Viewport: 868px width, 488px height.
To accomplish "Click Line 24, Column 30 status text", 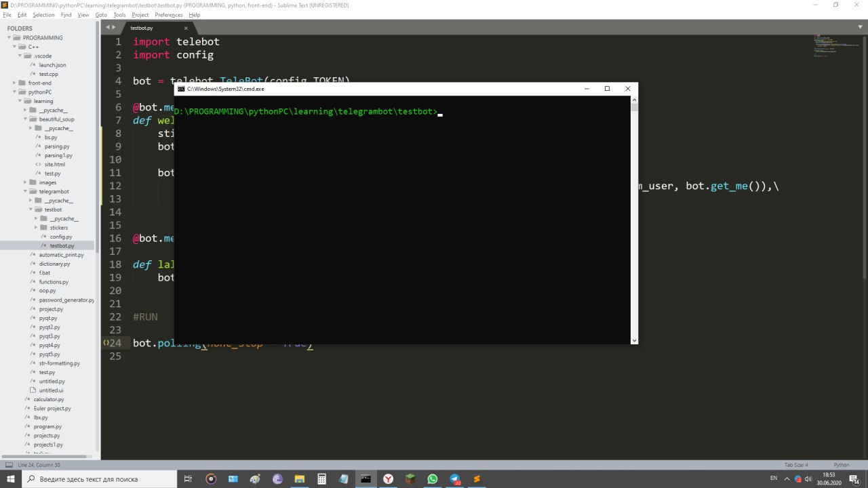I will (39, 465).
